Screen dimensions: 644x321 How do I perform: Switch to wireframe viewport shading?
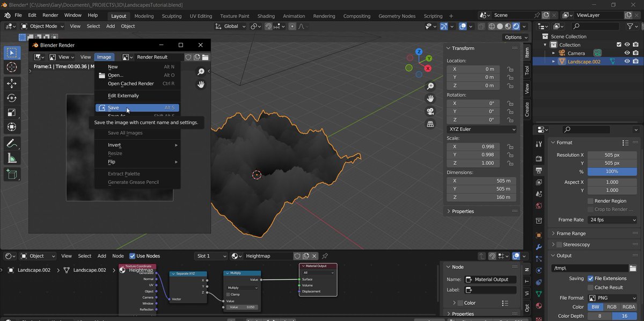pos(492,26)
